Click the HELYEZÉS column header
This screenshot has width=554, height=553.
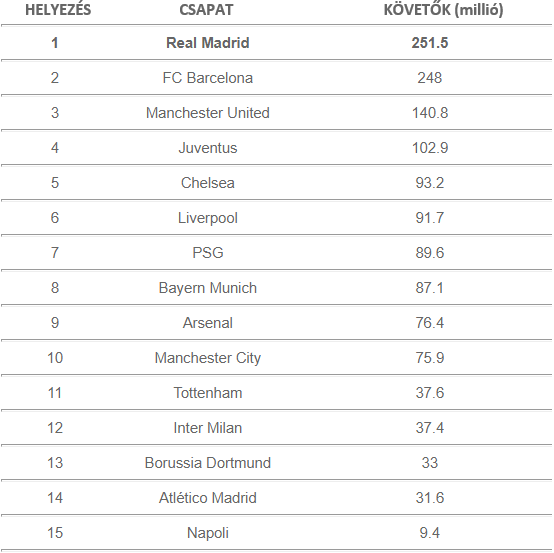pyautogui.click(x=58, y=10)
